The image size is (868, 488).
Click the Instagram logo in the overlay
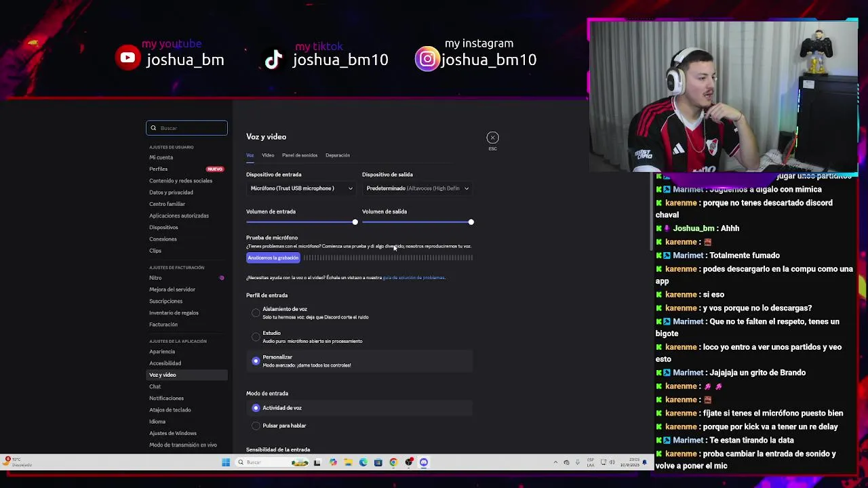click(x=427, y=60)
